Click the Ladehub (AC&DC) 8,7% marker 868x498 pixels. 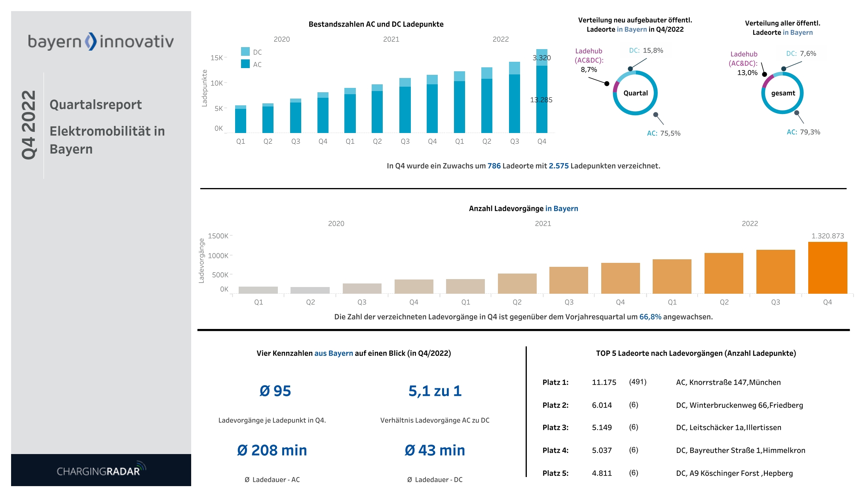click(607, 84)
